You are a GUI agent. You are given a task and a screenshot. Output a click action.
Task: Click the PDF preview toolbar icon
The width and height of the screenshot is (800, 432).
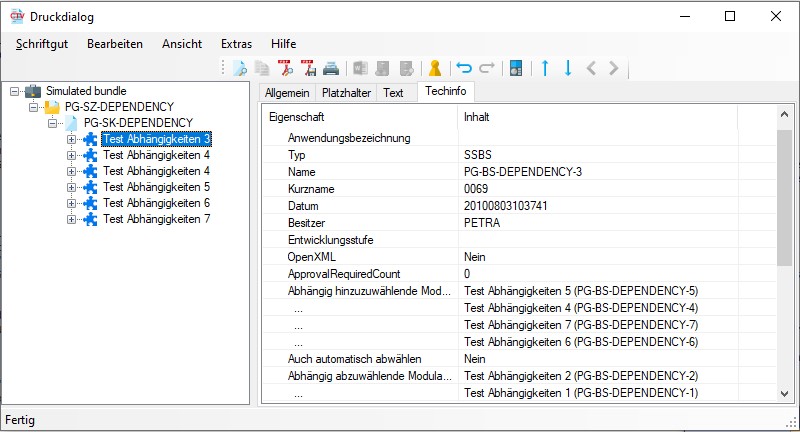(285, 69)
